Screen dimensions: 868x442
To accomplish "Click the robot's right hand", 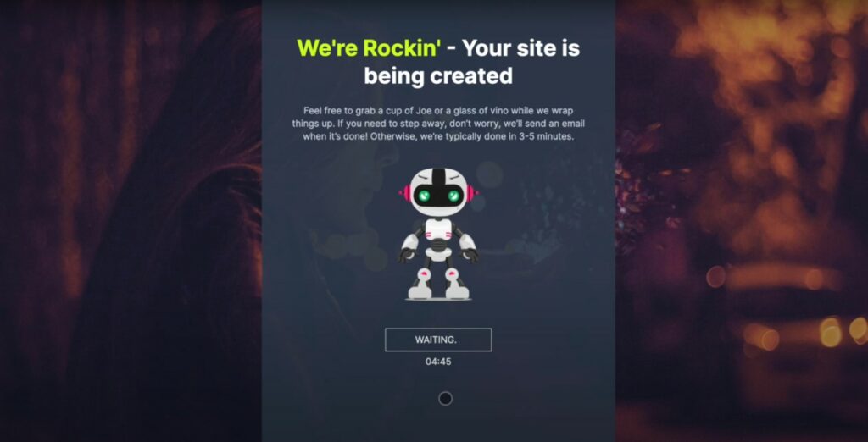I will [470, 255].
